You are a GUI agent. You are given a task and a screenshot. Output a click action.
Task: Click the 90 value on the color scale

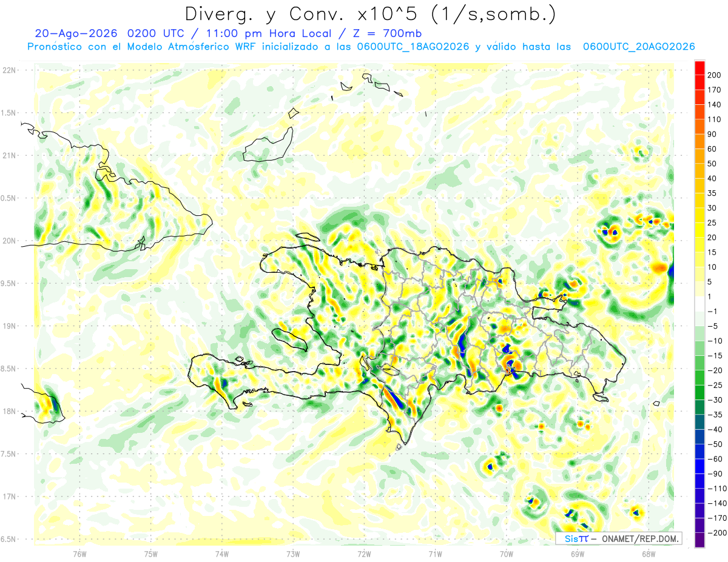(x=712, y=134)
